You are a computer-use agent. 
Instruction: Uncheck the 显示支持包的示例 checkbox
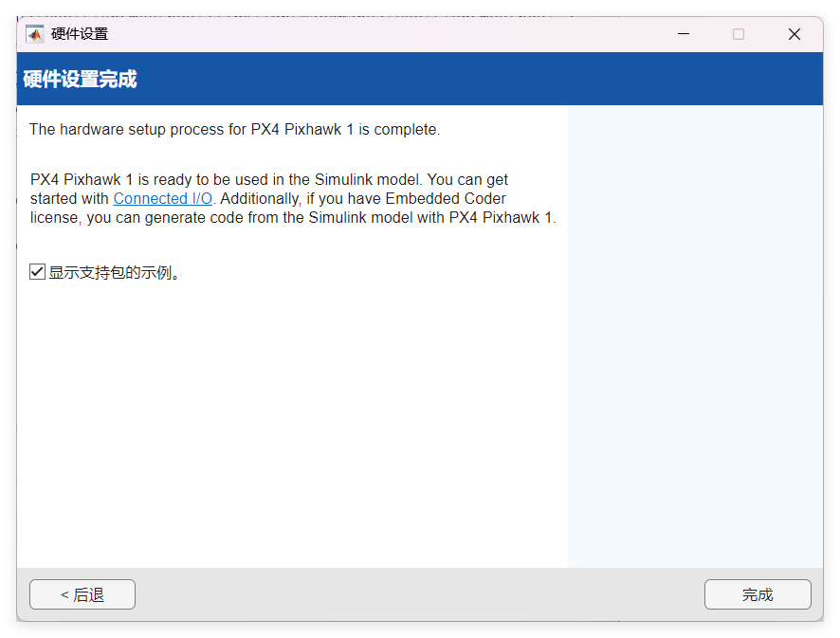38,272
